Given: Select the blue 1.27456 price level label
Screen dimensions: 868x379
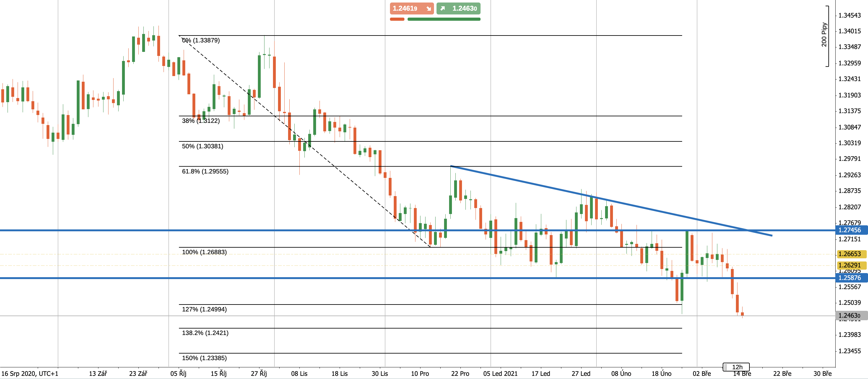Looking at the screenshot, I should coord(850,230).
